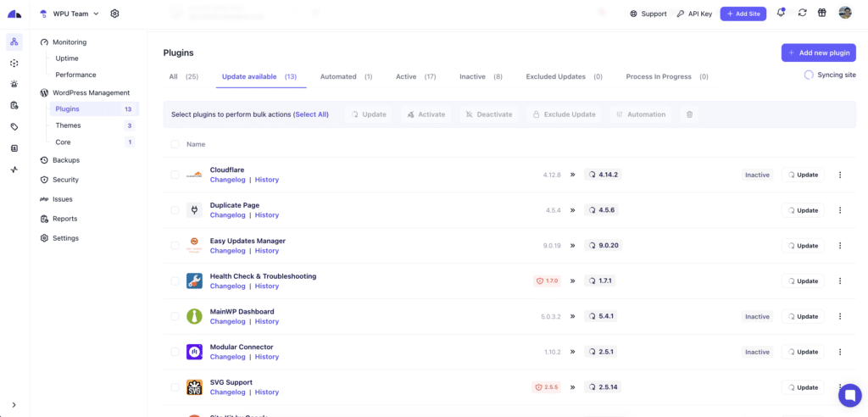Update the SVG Support plugin
Image resolution: width=868 pixels, height=417 pixels.
coord(803,387)
